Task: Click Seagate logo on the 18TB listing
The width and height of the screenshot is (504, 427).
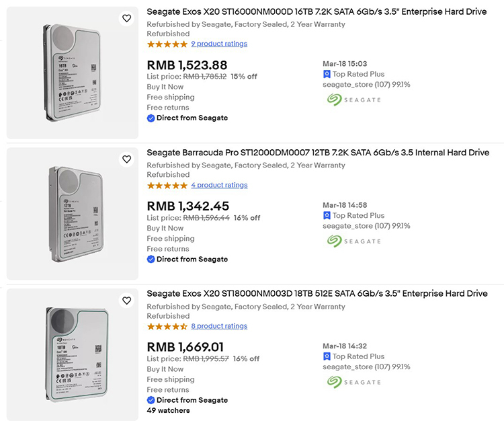Action: (354, 382)
